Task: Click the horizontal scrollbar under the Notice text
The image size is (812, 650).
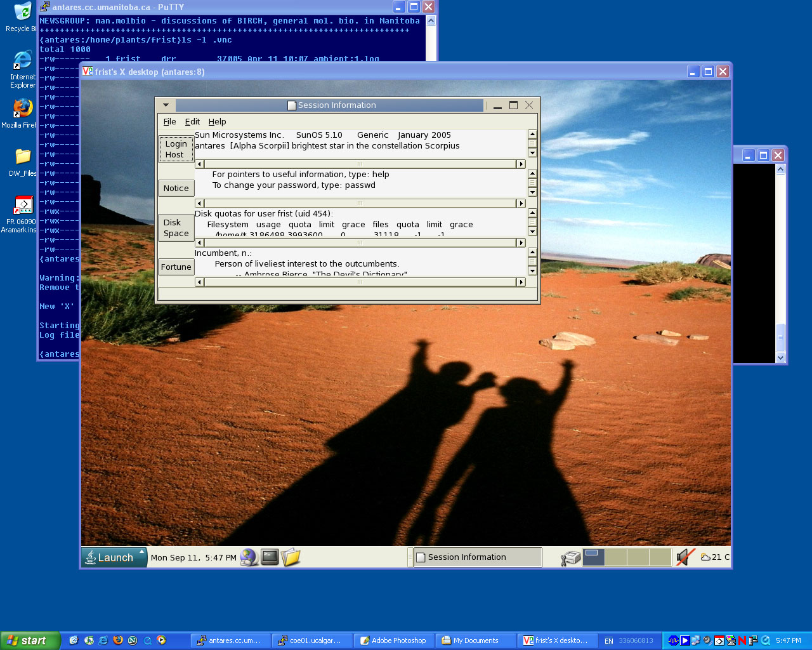Action: 360,204
